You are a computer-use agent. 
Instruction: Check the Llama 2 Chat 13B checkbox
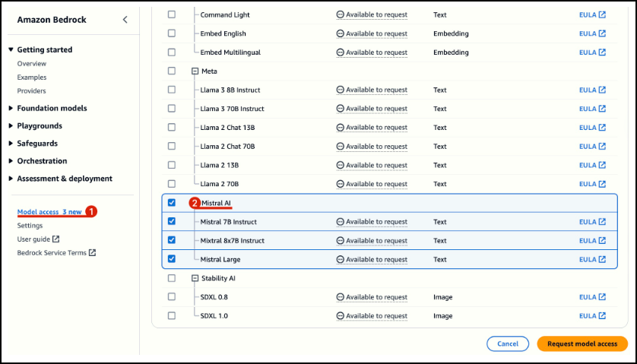click(x=172, y=127)
